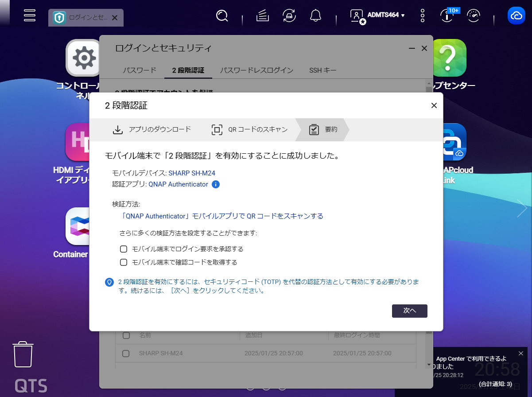Viewport: 532px width, 397px height.
Task: Open the search magnifier in top bar
Action: (221, 16)
